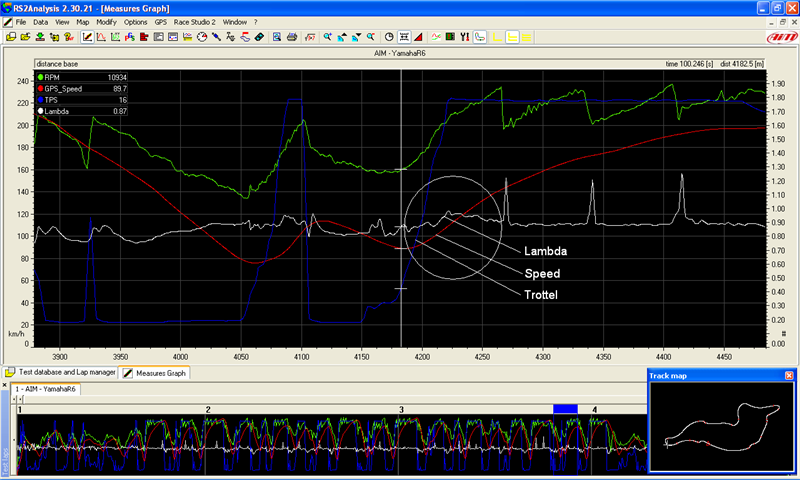Click the AIM logo in toolbar
This screenshot has width=800, height=480.
click(x=782, y=37)
